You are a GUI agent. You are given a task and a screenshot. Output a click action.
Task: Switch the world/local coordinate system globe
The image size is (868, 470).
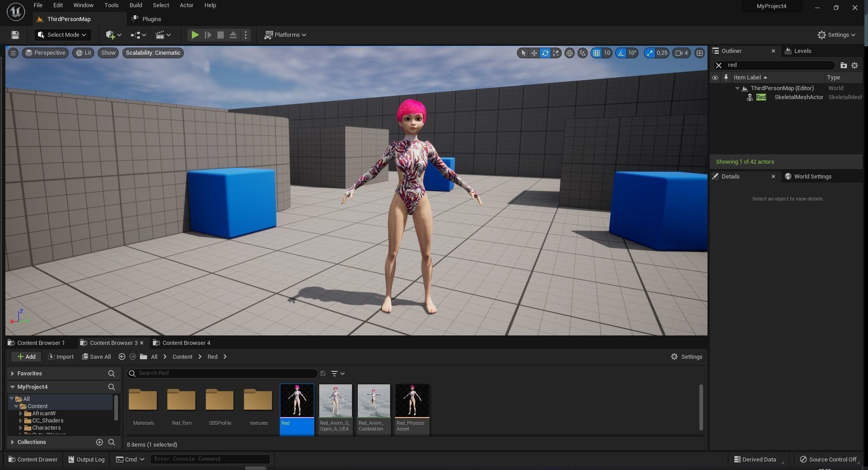click(x=569, y=53)
